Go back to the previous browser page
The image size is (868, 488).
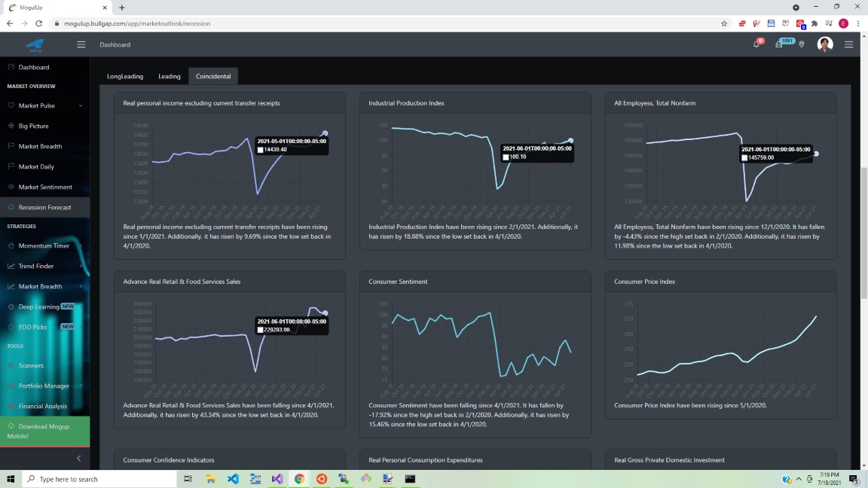point(9,23)
